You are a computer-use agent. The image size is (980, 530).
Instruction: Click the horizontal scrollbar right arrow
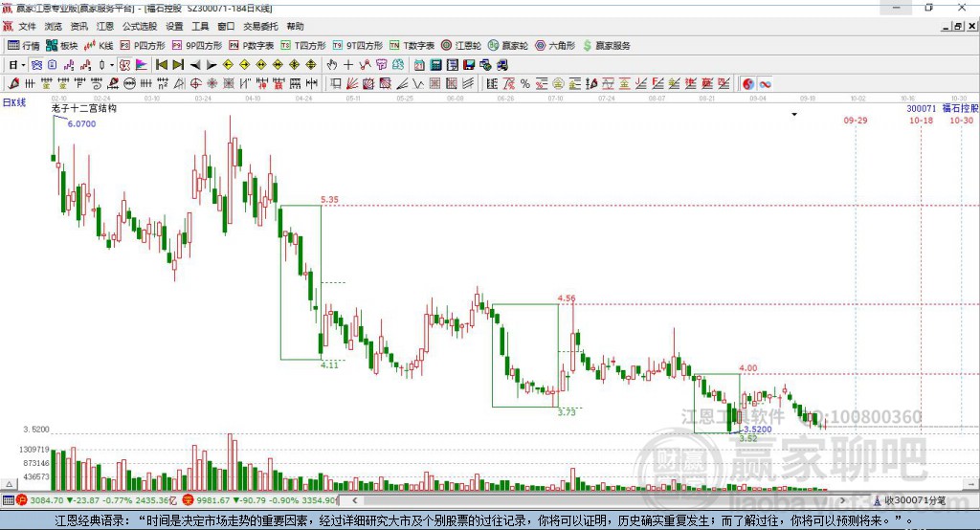pyautogui.click(x=842, y=500)
